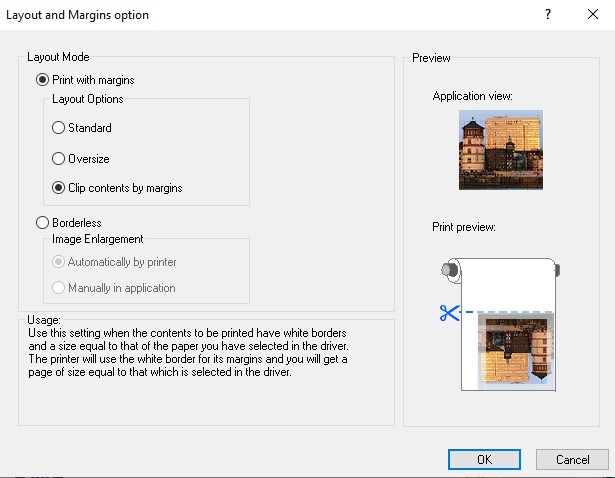
Task: Click the Image Enlargement group label
Action: click(98, 239)
